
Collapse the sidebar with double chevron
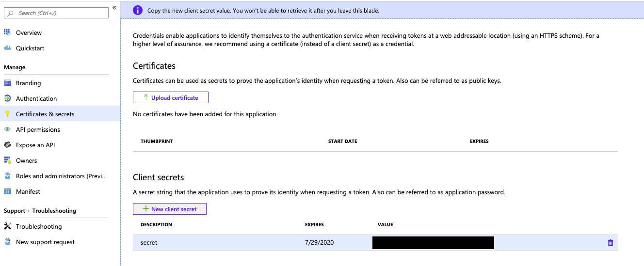pyautogui.click(x=114, y=8)
